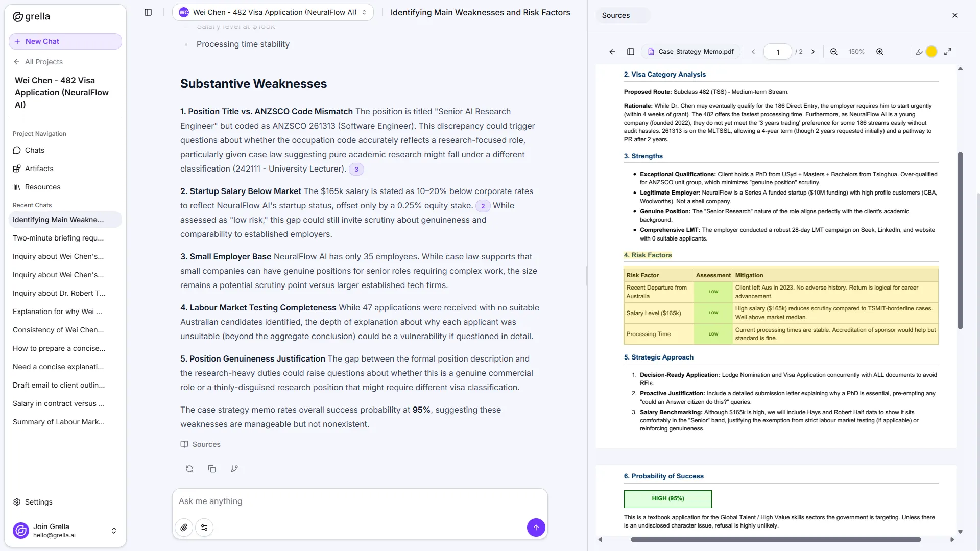This screenshot has width=980, height=551.
Task: Expand the Join Grella profile menu
Action: pos(113,531)
